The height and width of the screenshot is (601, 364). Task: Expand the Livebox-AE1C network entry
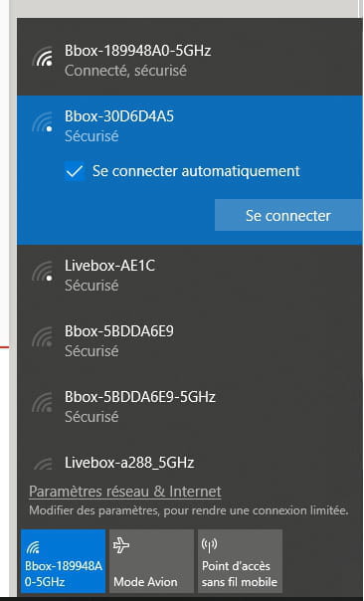(x=190, y=275)
